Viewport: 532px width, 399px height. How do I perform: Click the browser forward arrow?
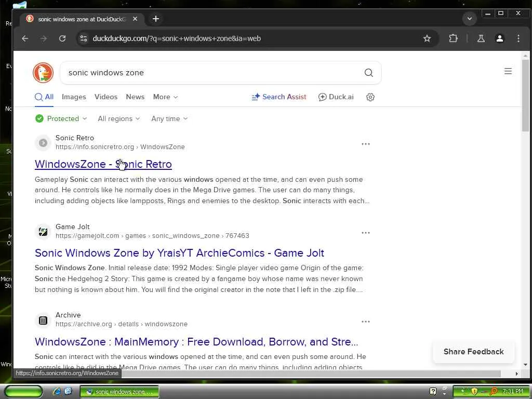[44, 38]
